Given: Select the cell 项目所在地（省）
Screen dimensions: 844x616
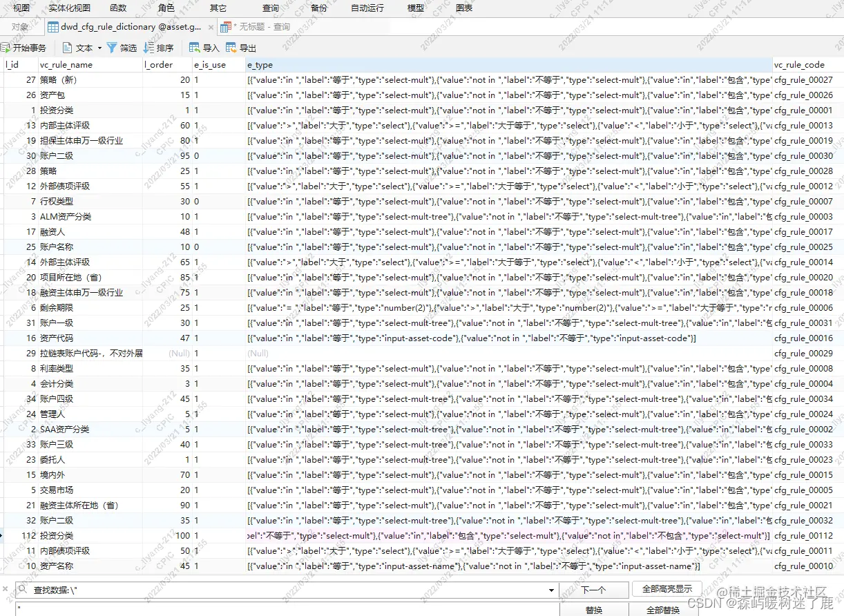Looking at the screenshot, I should click(x=90, y=278).
